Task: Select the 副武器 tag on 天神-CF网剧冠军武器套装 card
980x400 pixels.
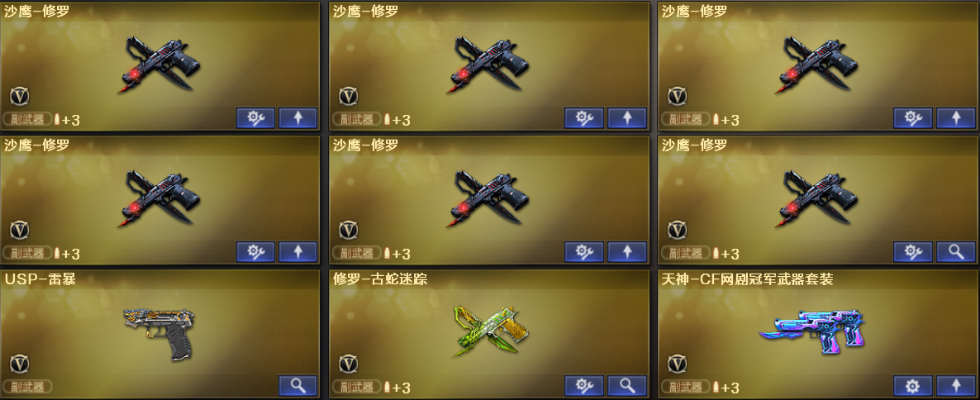Action: point(686,387)
